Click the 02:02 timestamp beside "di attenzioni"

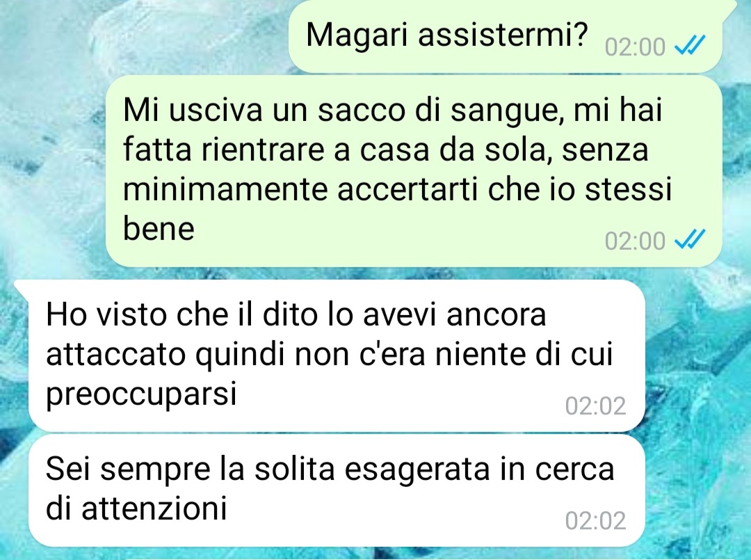click(x=595, y=521)
